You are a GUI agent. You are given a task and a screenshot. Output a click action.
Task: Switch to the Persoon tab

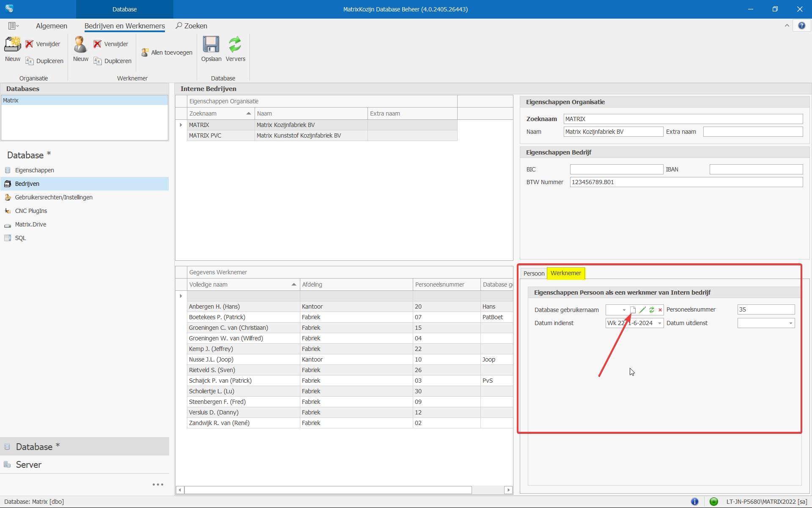click(x=534, y=273)
